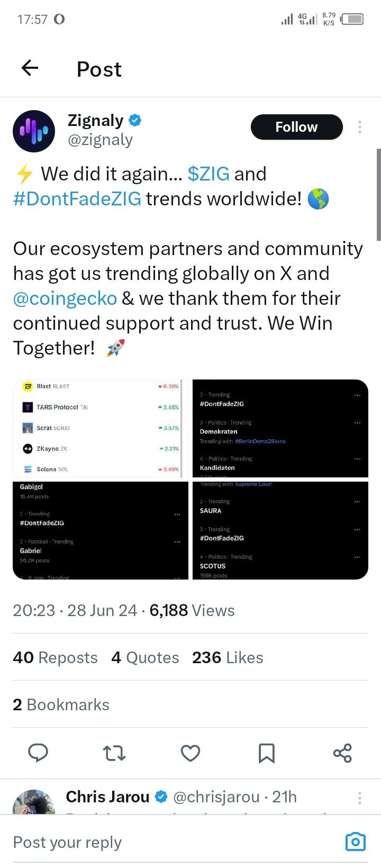
Task: Open the $ZIG cashtag link
Action: (208, 174)
